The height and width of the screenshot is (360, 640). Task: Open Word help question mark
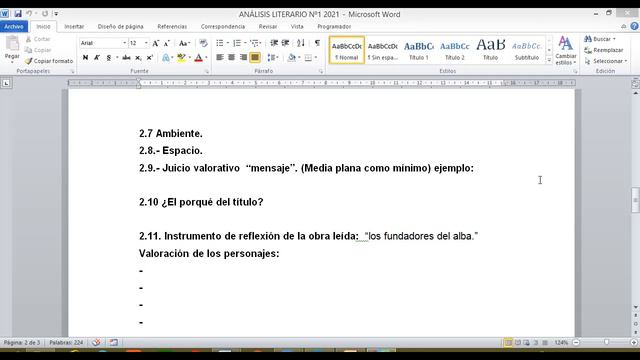(634, 27)
